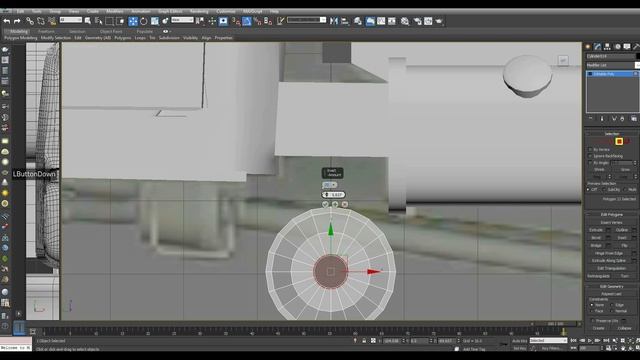
Task: Open the Modifier List dropdown
Action: [612, 65]
